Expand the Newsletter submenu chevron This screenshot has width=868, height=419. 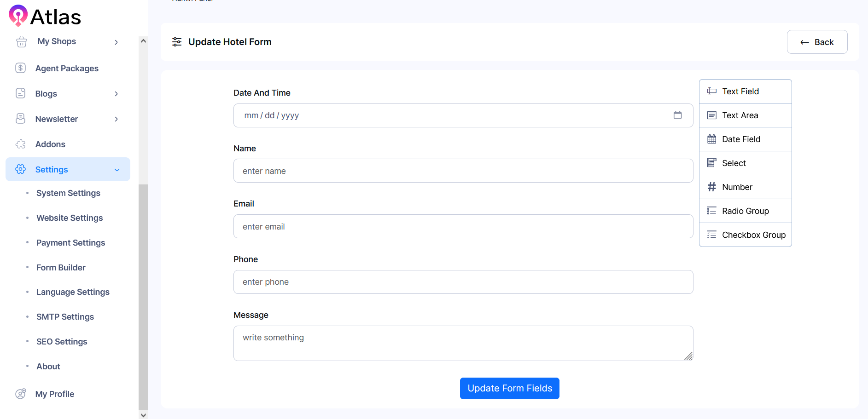[117, 119]
